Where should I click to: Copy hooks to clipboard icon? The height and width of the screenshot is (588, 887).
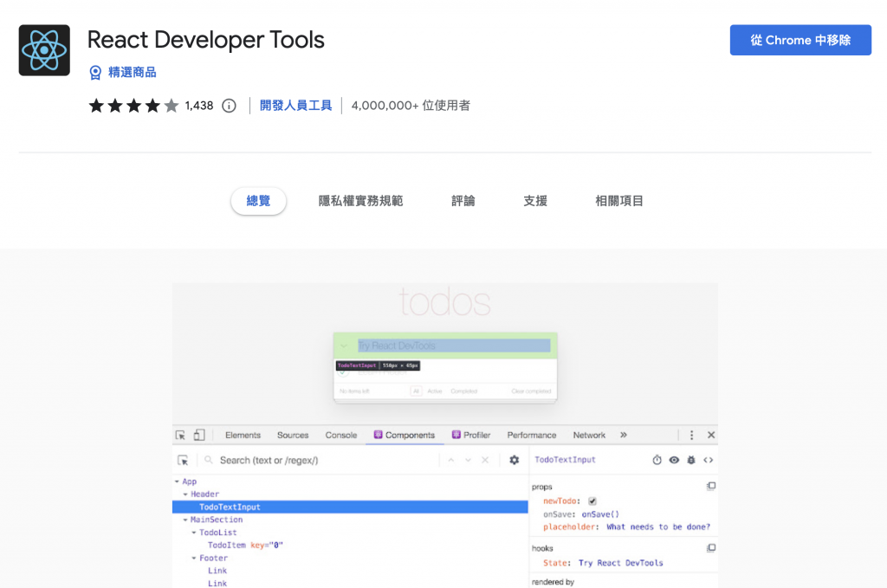(711, 548)
